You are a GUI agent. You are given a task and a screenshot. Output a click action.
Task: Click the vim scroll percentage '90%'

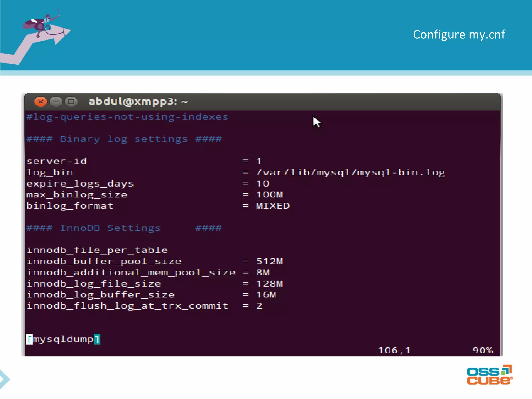pyautogui.click(x=483, y=350)
